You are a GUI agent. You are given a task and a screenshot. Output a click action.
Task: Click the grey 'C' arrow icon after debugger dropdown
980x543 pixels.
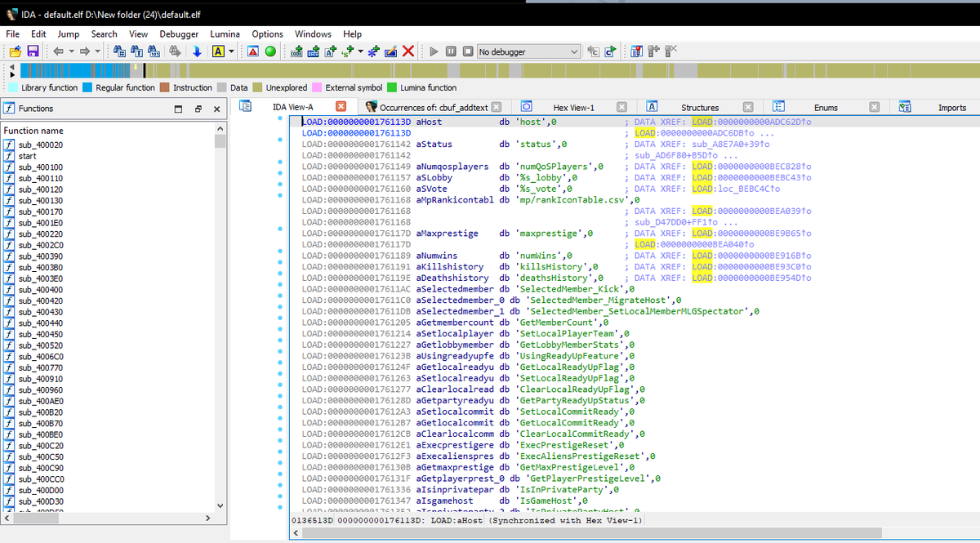(593, 51)
